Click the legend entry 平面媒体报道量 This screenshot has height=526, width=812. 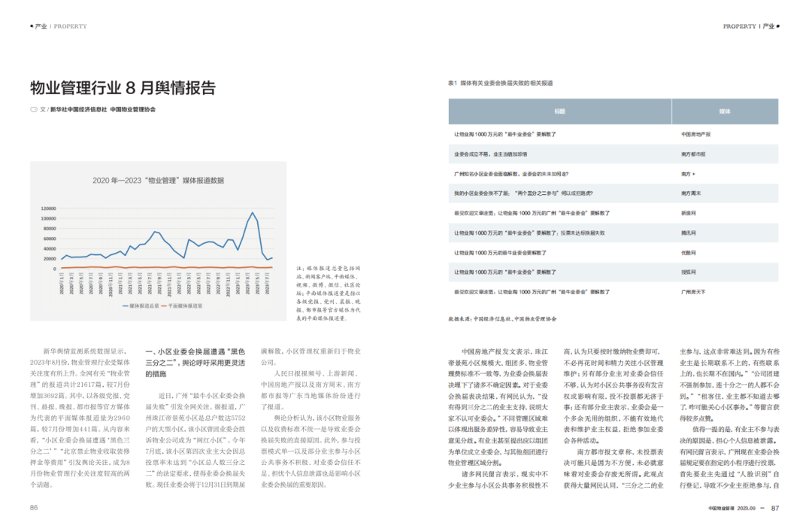[x=182, y=306]
